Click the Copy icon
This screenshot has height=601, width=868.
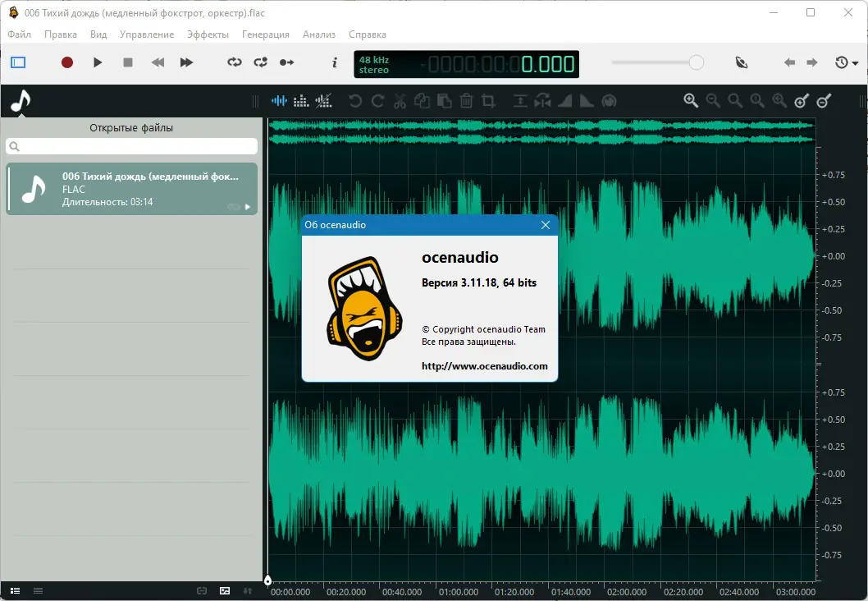click(422, 101)
